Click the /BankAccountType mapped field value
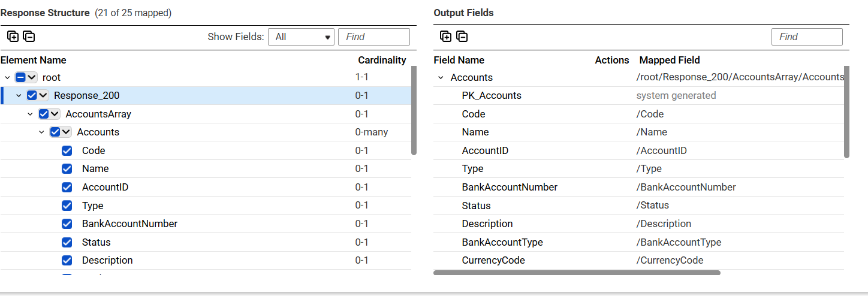The height and width of the screenshot is (296, 868). pos(679,242)
